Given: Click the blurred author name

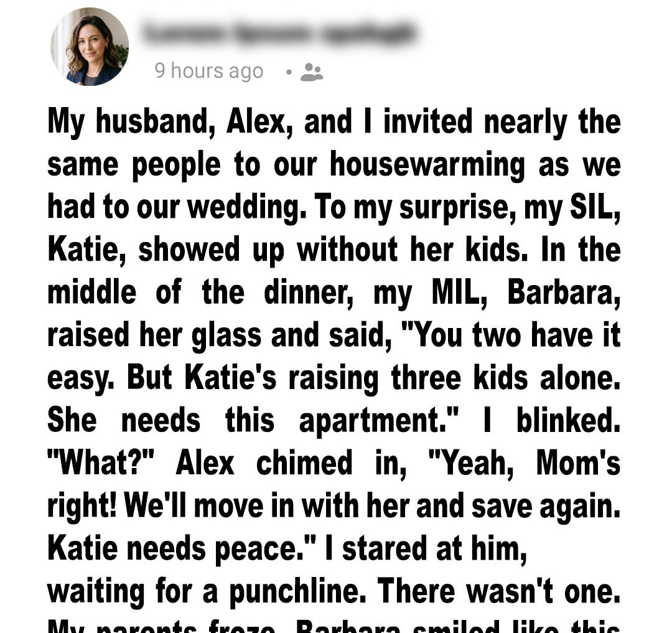Looking at the screenshot, I should tap(277, 32).
